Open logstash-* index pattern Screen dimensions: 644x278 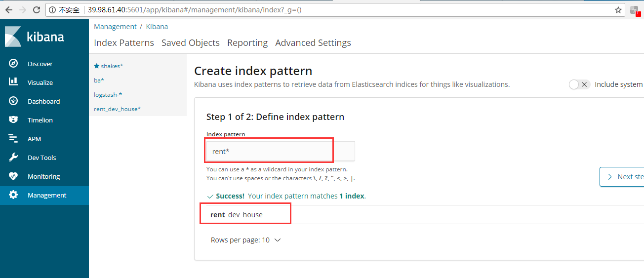(108, 94)
